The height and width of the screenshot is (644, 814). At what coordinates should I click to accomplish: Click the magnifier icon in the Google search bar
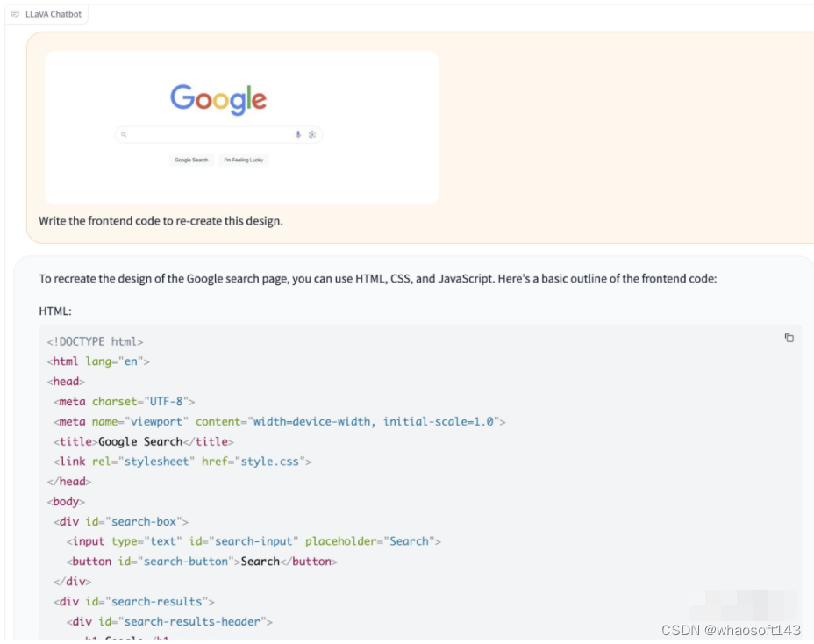(124, 134)
